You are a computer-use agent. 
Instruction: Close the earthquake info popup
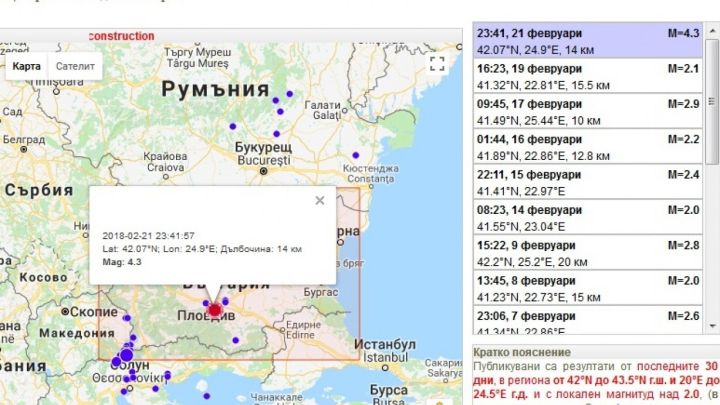click(320, 200)
